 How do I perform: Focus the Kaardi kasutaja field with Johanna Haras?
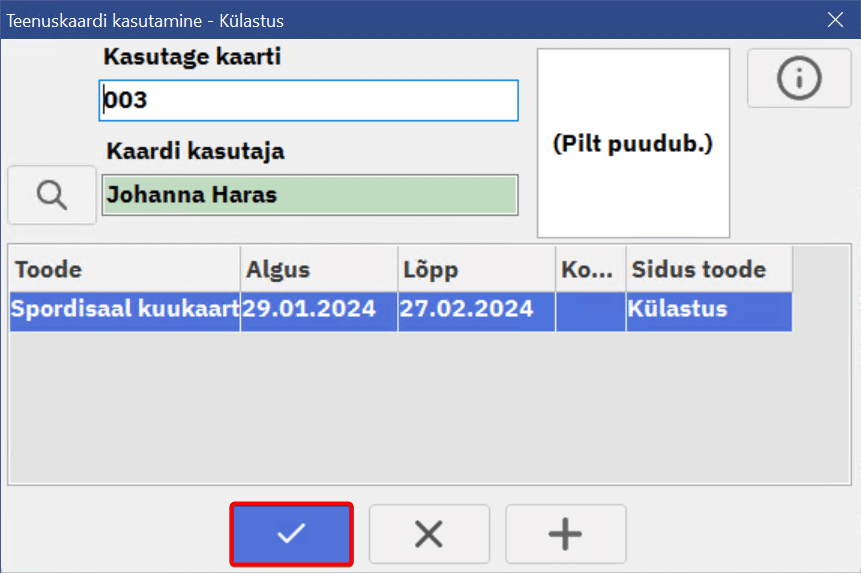309,195
